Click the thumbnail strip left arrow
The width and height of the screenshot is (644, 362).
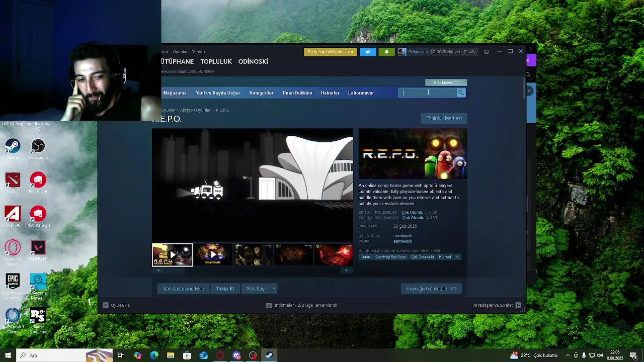coord(157,270)
